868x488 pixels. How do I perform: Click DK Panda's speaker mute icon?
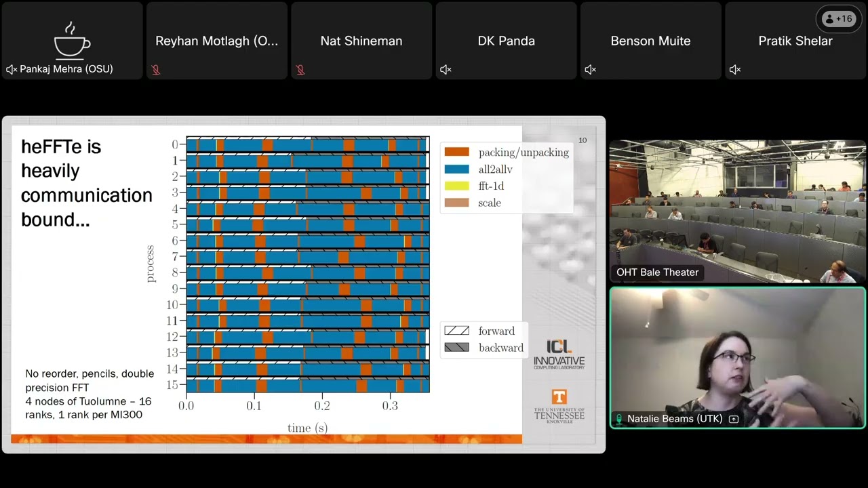tap(446, 69)
